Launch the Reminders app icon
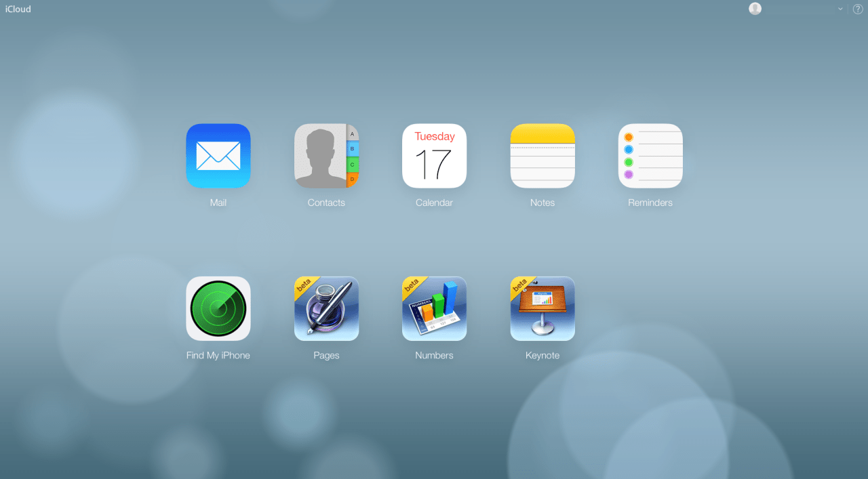Viewport: 868px width, 479px height. click(x=650, y=156)
